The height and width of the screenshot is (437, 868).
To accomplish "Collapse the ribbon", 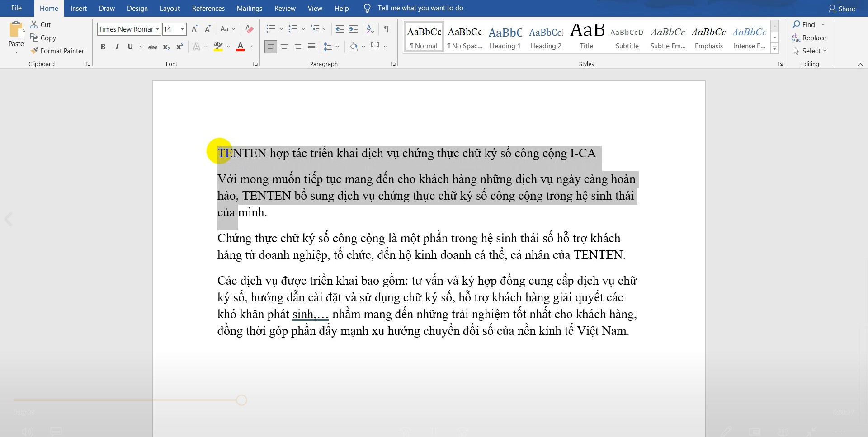I will point(860,65).
